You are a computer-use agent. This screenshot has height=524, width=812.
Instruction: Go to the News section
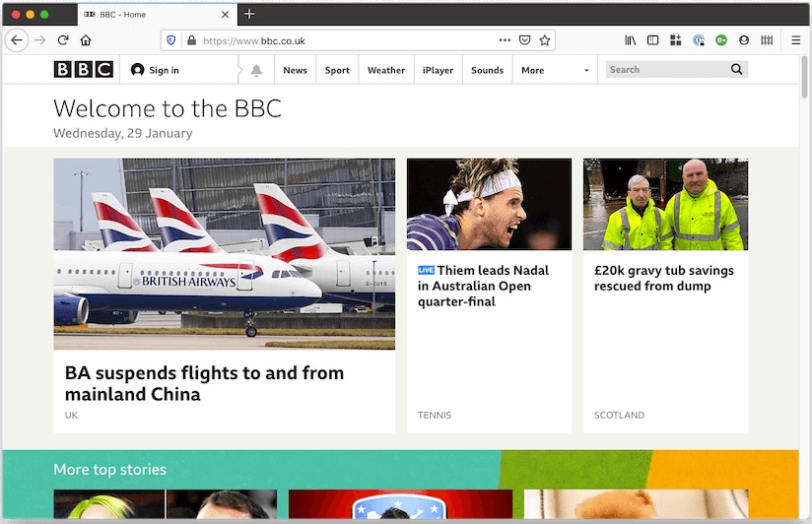pos(296,70)
